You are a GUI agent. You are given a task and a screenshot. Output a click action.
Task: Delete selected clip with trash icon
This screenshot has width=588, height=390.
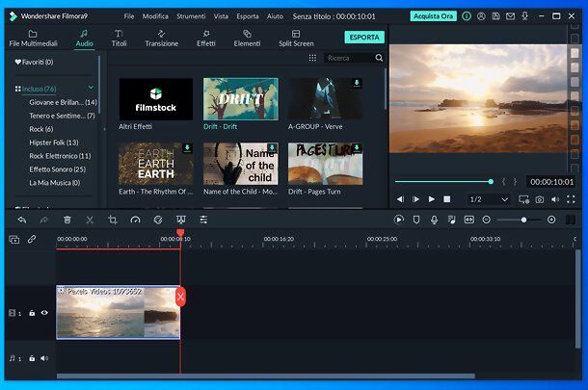pyautogui.click(x=67, y=220)
